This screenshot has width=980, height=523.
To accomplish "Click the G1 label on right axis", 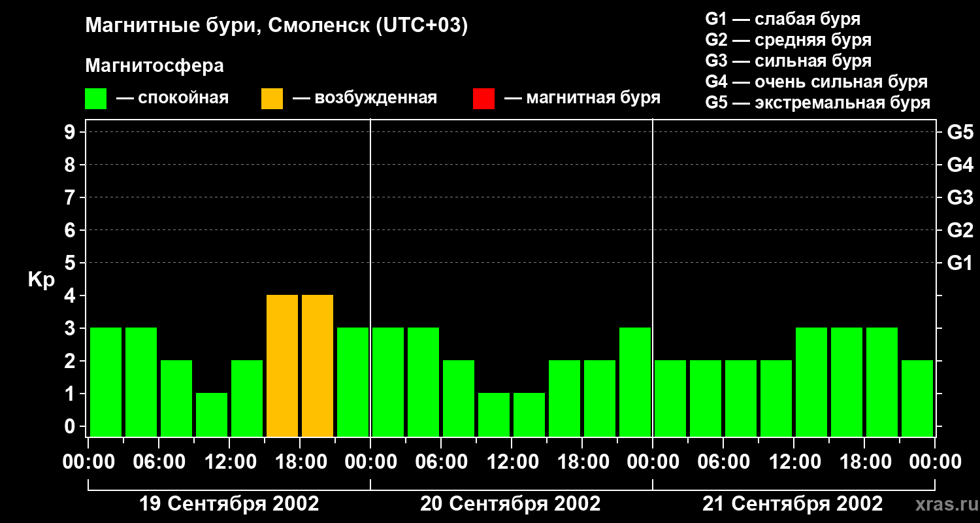I will (960, 263).
